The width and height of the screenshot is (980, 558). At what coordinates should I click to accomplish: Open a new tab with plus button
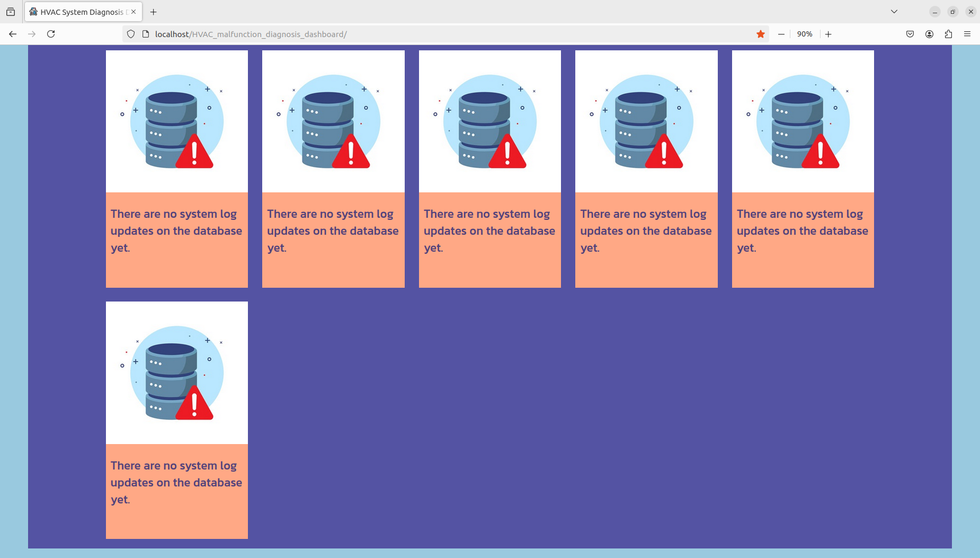tap(154, 12)
